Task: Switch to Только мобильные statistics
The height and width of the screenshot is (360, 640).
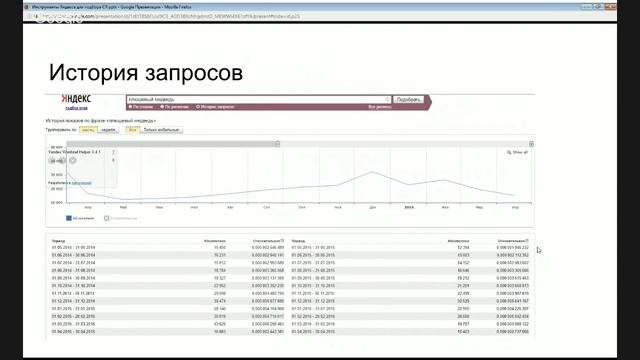Action: point(162,130)
